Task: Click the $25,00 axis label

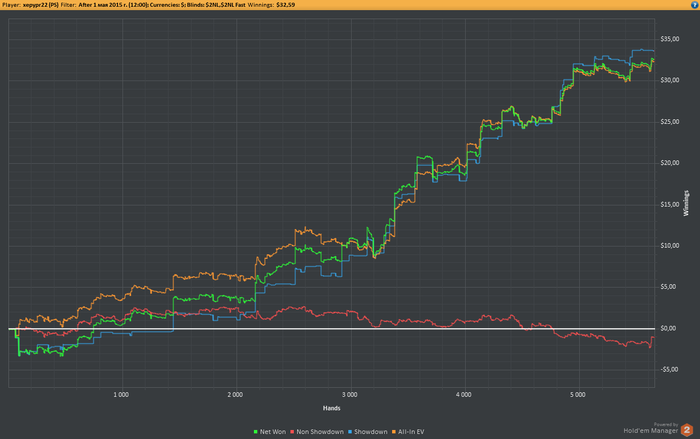Action: tap(670, 122)
